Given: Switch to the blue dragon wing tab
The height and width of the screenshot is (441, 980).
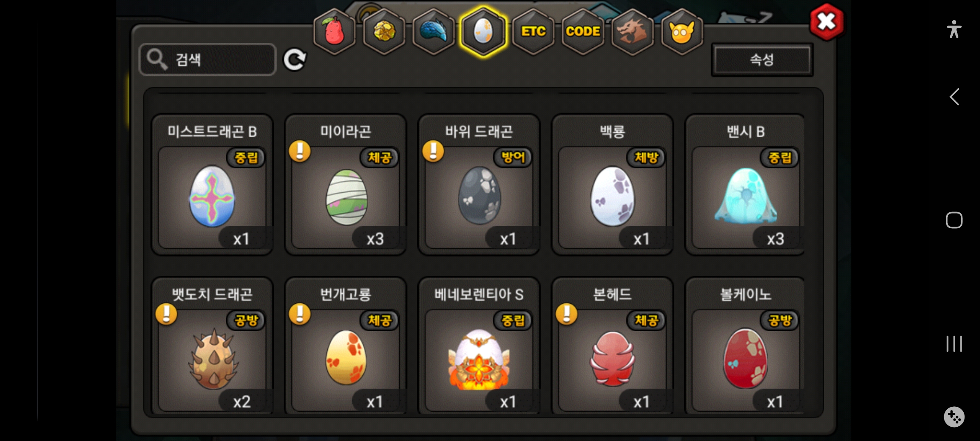Looking at the screenshot, I should coord(434,31).
